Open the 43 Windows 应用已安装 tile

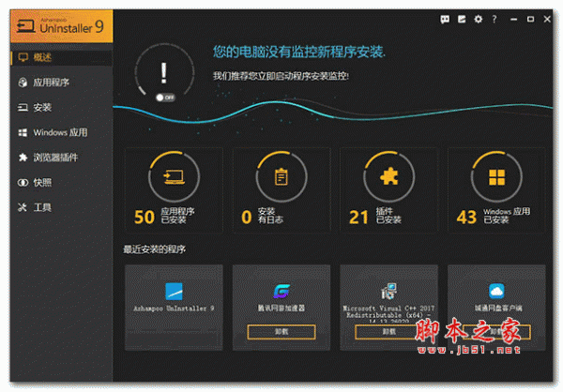(x=496, y=189)
